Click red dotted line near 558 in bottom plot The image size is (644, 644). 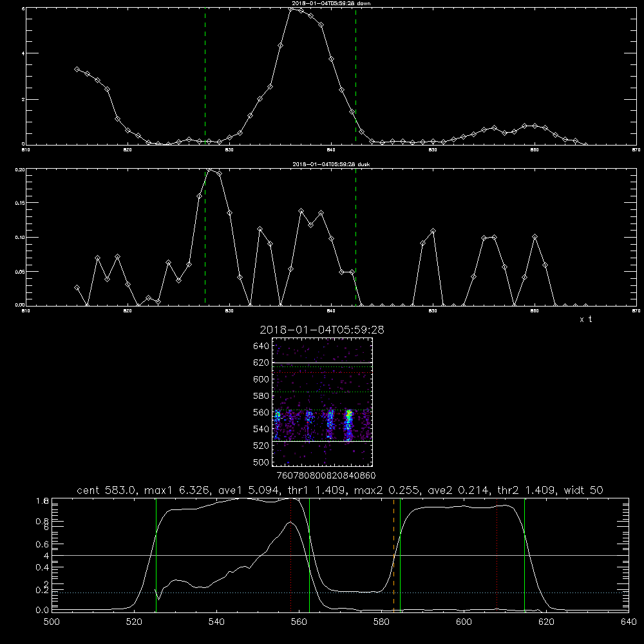pos(291,555)
